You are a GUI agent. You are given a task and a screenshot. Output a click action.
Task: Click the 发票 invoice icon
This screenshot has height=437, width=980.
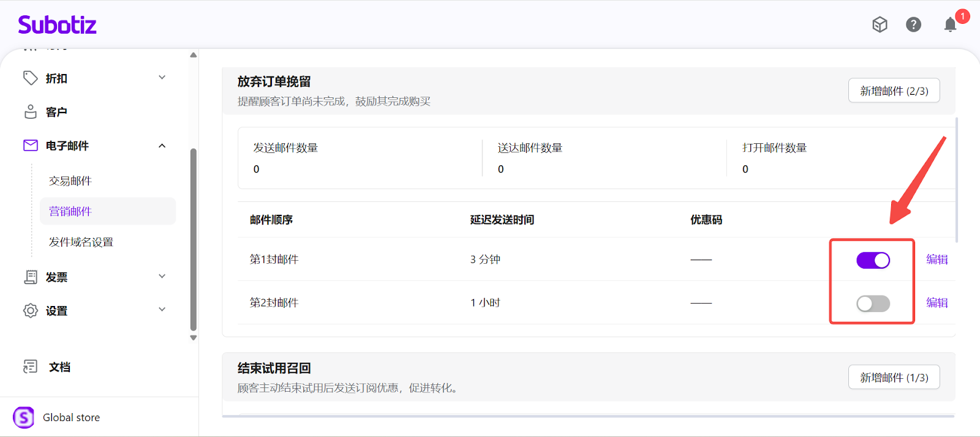(30, 277)
